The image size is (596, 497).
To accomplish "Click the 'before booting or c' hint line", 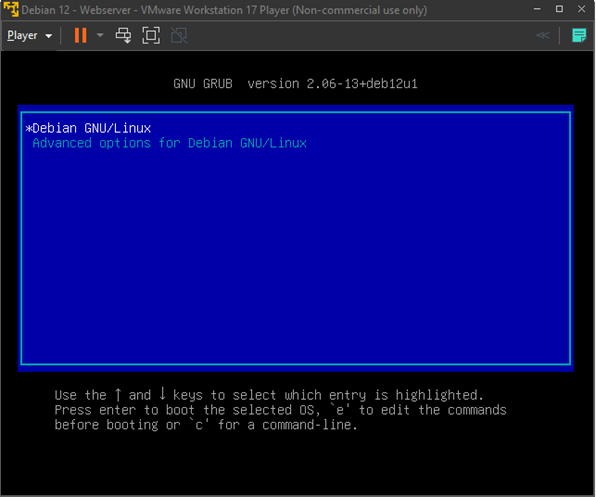I will (x=206, y=425).
